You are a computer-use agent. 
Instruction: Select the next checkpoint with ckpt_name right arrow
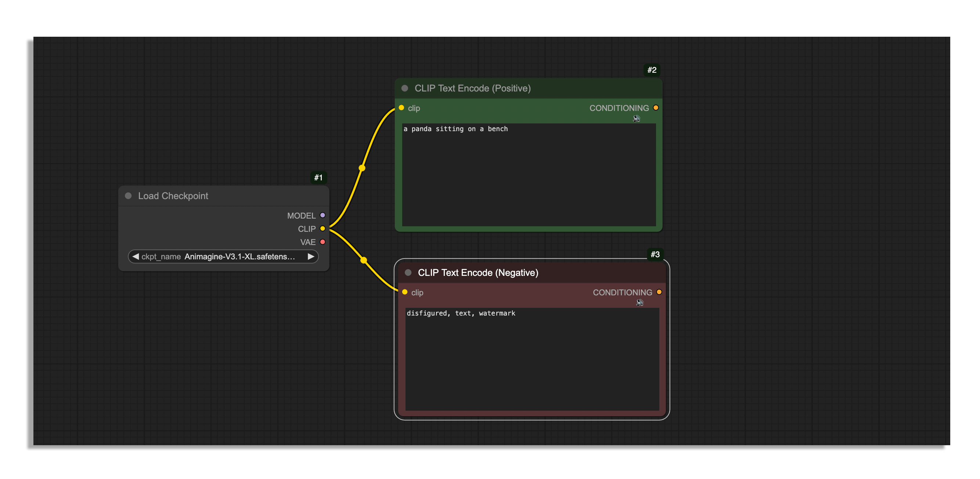click(x=311, y=256)
